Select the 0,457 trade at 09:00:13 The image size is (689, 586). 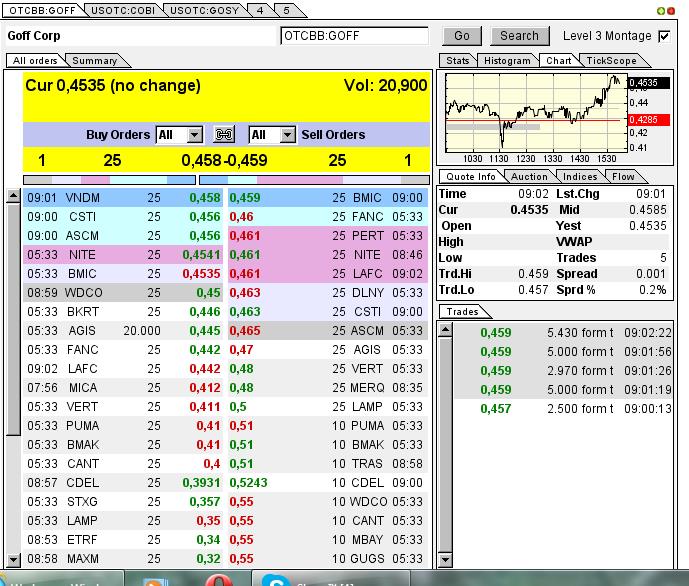click(x=563, y=409)
